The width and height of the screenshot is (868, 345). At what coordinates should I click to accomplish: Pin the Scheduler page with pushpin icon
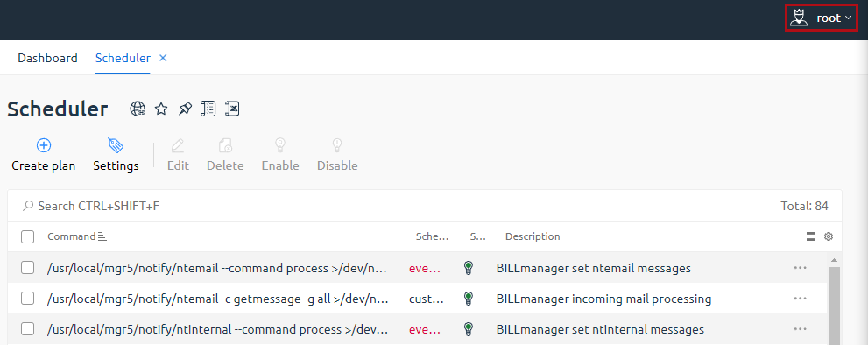(x=185, y=109)
